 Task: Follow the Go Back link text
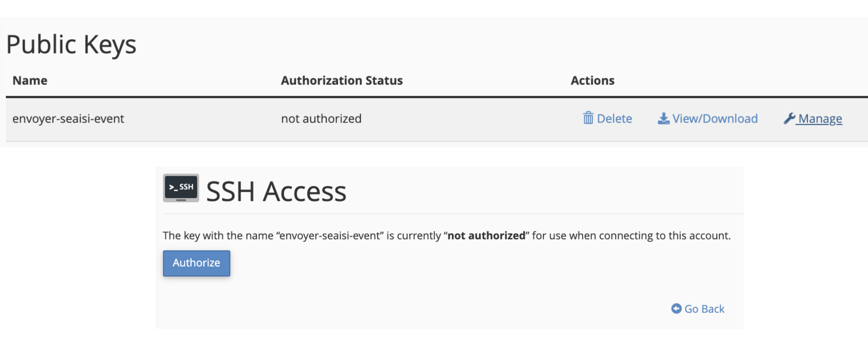point(704,309)
